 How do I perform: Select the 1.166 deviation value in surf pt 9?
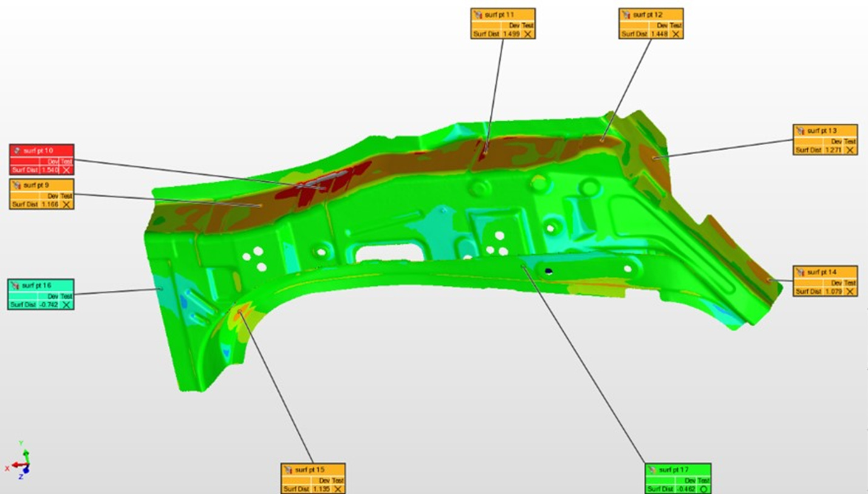[49, 205]
